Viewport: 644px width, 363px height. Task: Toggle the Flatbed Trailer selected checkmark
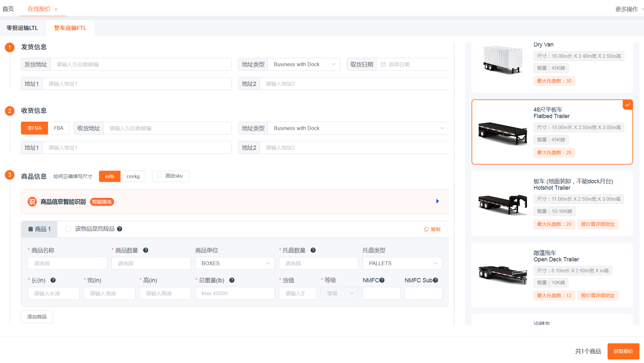pyautogui.click(x=628, y=105)
